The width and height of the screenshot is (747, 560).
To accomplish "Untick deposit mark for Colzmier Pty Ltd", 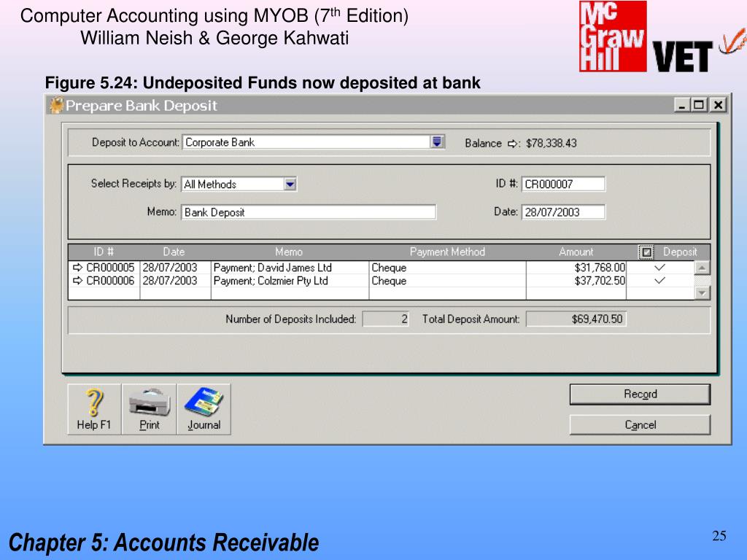I will (659, 281).
